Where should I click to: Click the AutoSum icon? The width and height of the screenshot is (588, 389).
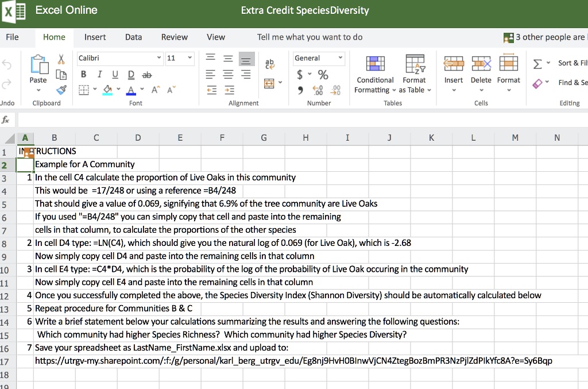pos(538,62)
